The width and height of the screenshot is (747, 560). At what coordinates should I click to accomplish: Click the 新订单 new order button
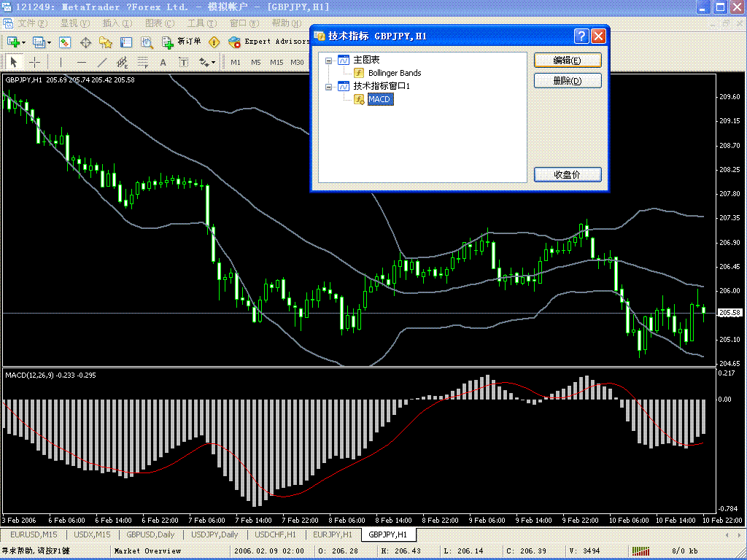point(181,42)
